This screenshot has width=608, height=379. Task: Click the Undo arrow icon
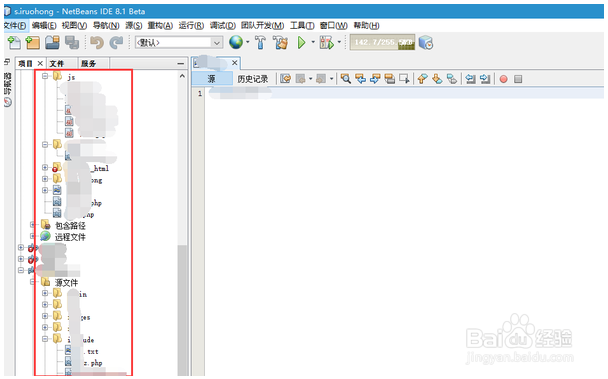(97, 42)
